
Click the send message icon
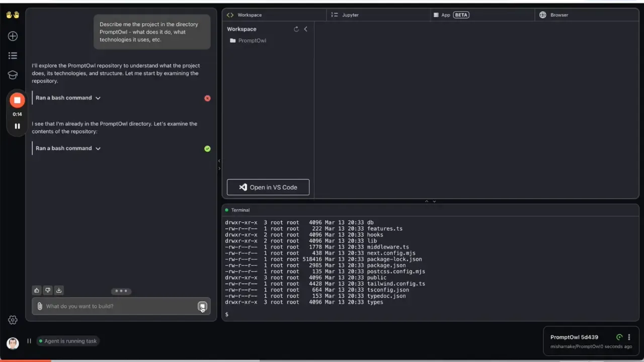tap(202, 306)
